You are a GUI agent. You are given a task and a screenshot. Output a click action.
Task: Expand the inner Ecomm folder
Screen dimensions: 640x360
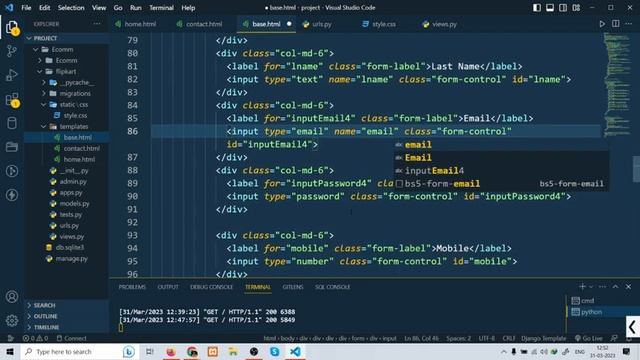40,60
